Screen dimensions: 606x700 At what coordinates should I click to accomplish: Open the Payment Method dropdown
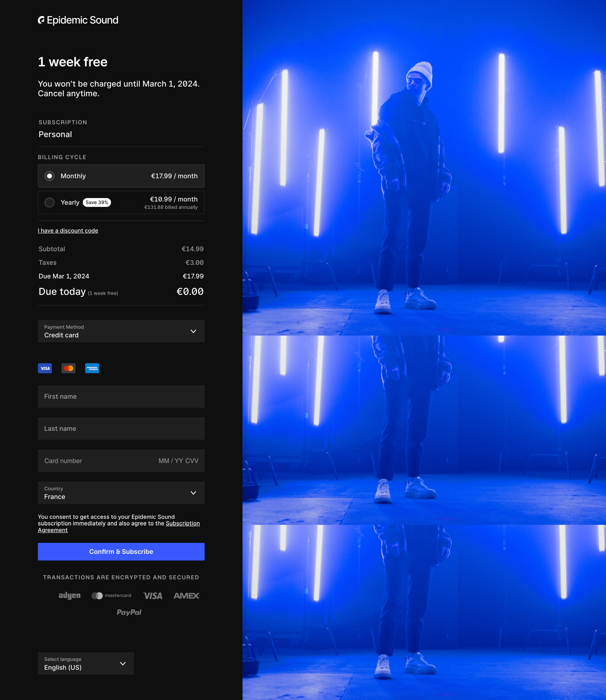tap(121, 331)
